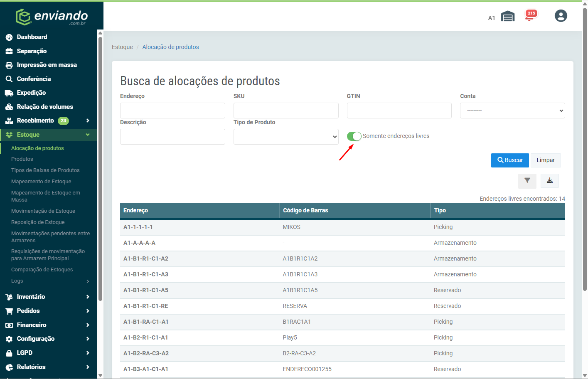
Task: Open the user profile avatar icon
Action: pyautogui.click(x=561, y=16)
